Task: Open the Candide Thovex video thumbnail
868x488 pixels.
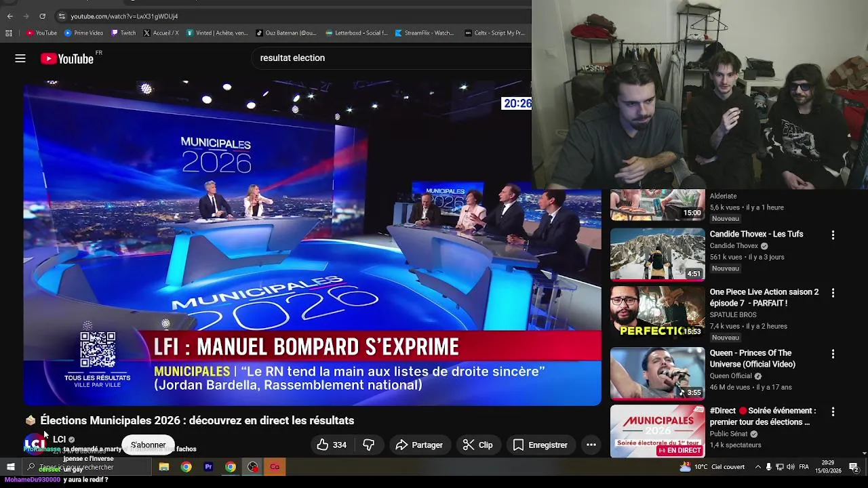Action: [658, 254]
